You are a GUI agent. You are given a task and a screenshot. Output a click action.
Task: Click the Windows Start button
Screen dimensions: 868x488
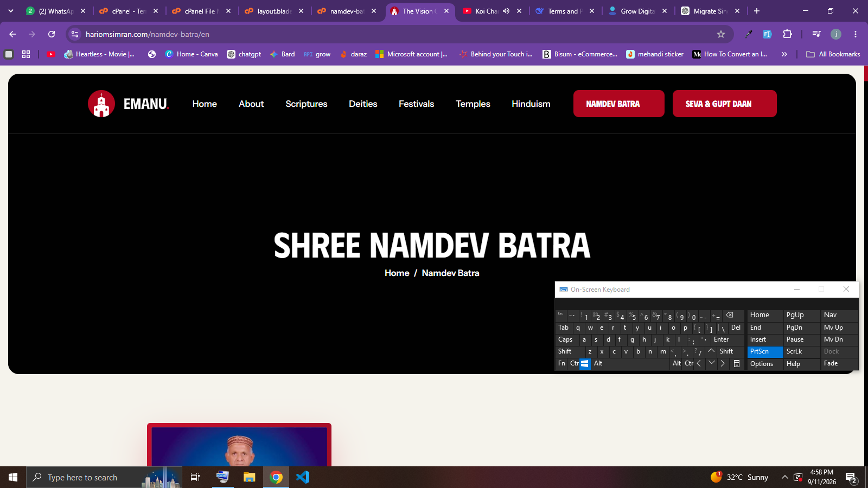13,477
